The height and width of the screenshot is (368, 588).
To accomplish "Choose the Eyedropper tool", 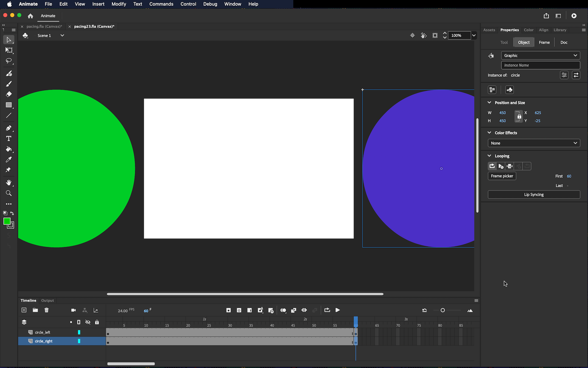I will [9, 160].
